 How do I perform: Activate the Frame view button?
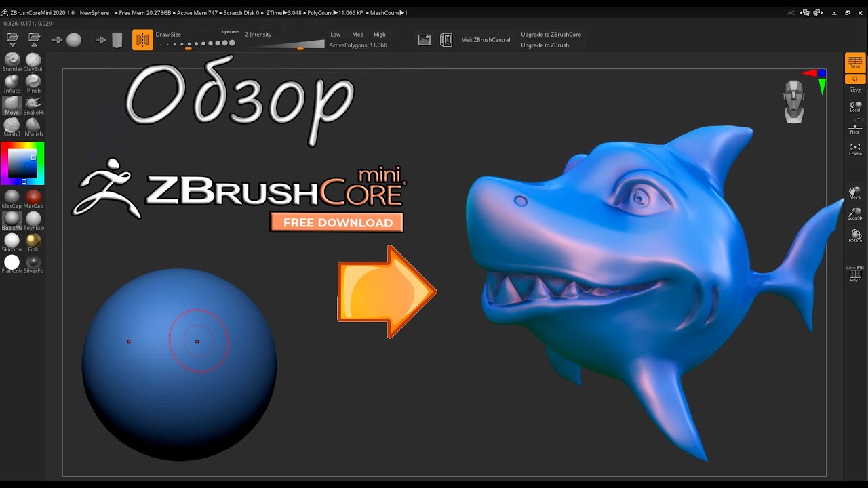click(855, 149)
